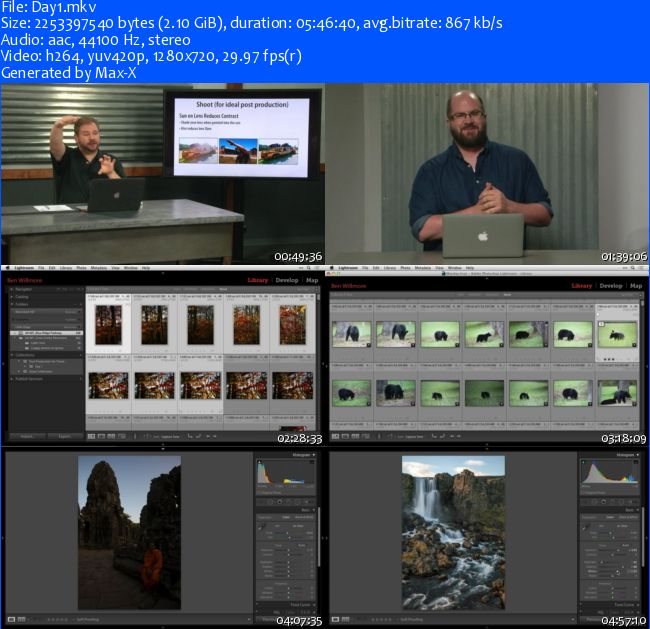Tick Original Photo checkbox in 04:57:10 frame
Viewport: 650px width, 629px height.
pyautogui.click(x=583, y=493)
